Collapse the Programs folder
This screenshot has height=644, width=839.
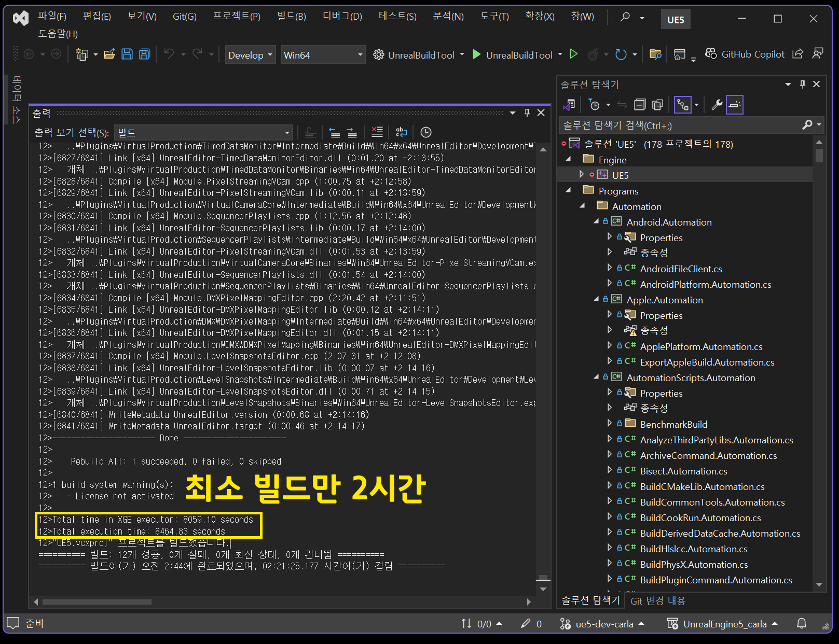pos(568,190)
